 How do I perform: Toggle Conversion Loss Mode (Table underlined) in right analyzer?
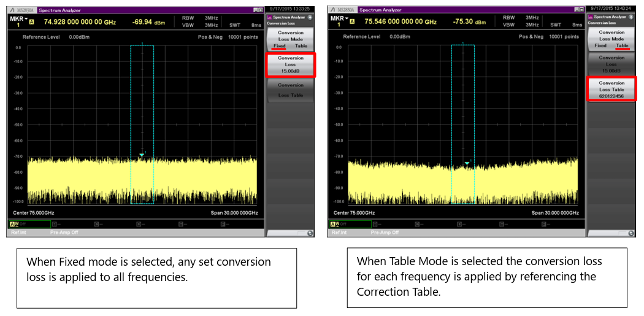(x=611, y=39)
